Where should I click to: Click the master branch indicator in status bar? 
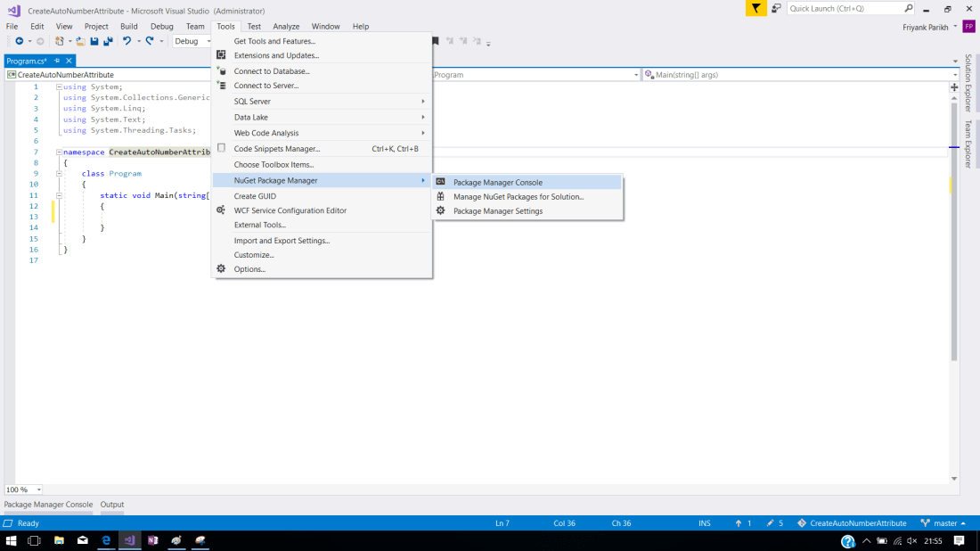pyautogui.click(x=943, y=523)
